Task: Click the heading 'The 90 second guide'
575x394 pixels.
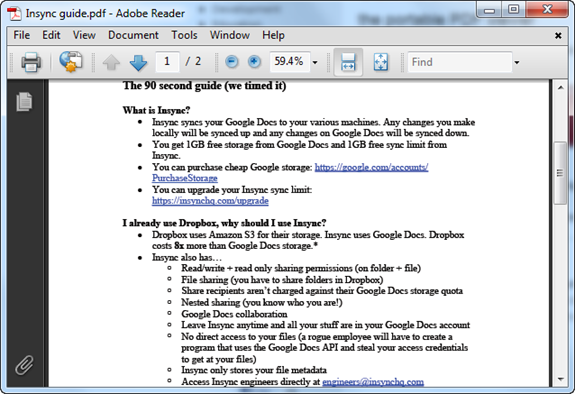Action: pyautogui.click(x=204, y=86)
